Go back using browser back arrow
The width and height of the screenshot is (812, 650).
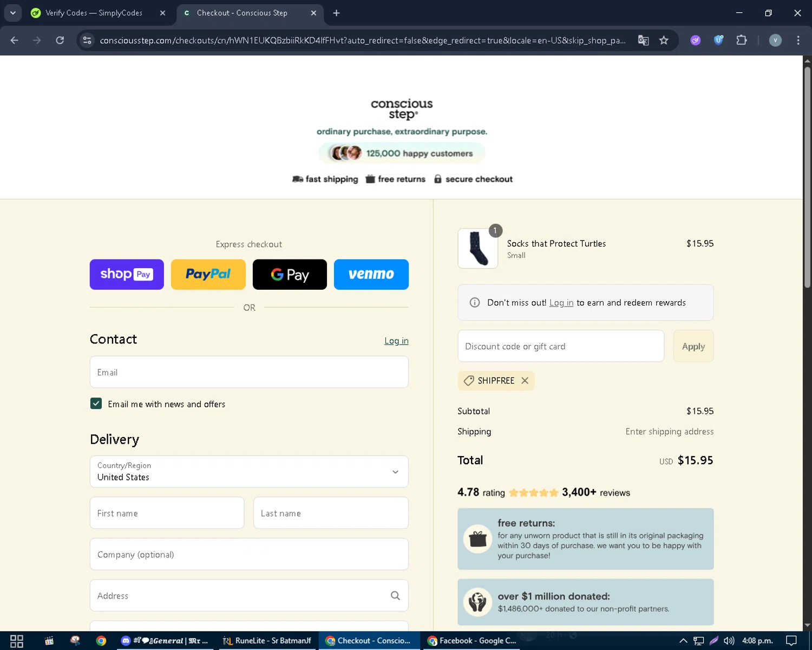(x=15, y=40)
